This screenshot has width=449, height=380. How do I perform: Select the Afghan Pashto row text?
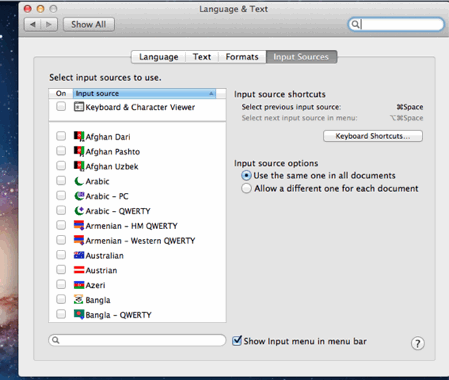[x=113, y=152]
